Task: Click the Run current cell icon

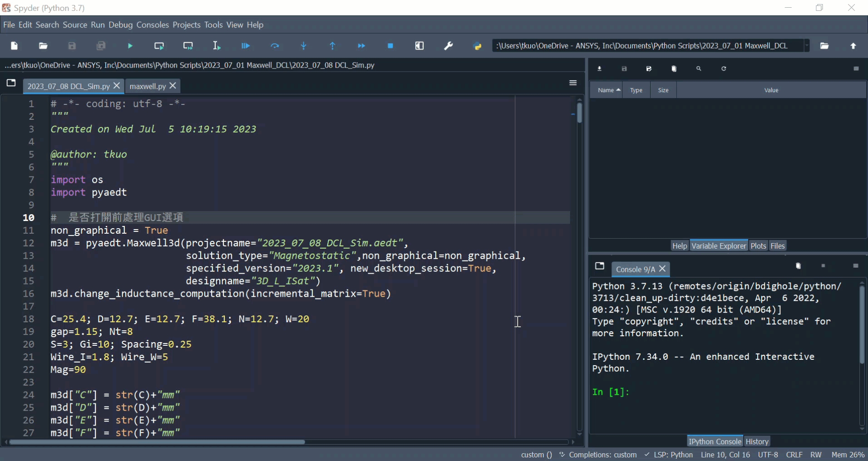Action: point(159,46)
